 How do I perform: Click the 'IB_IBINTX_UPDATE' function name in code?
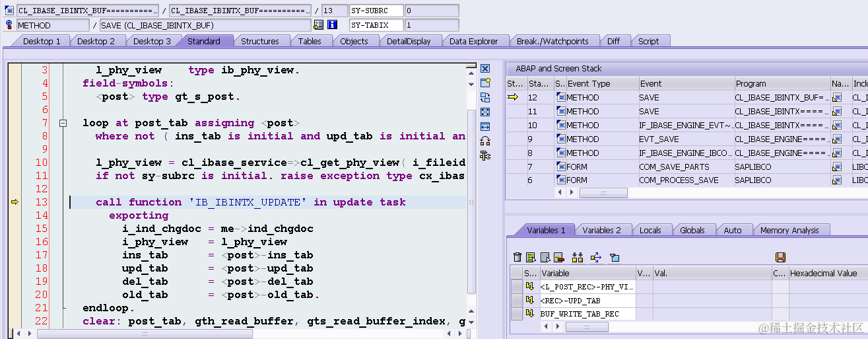tap(247, 202)
